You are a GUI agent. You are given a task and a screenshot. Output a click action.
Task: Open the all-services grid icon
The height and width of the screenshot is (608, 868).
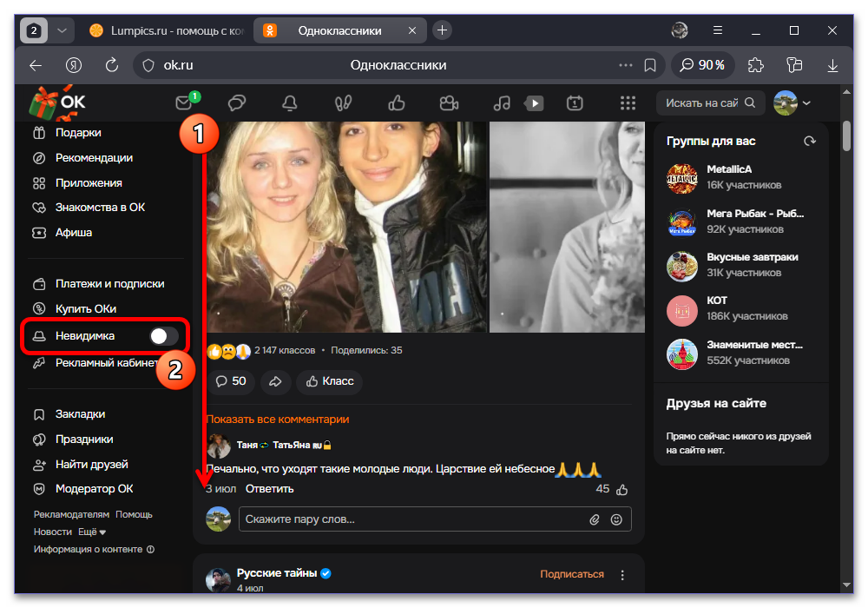(x=628, y=103)
